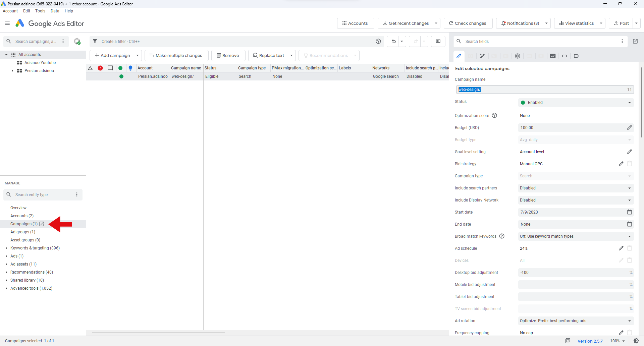644x346 pixels.
Task: Open Optimization score help icon
Action: pyautogui.click(x=494, y=115)
